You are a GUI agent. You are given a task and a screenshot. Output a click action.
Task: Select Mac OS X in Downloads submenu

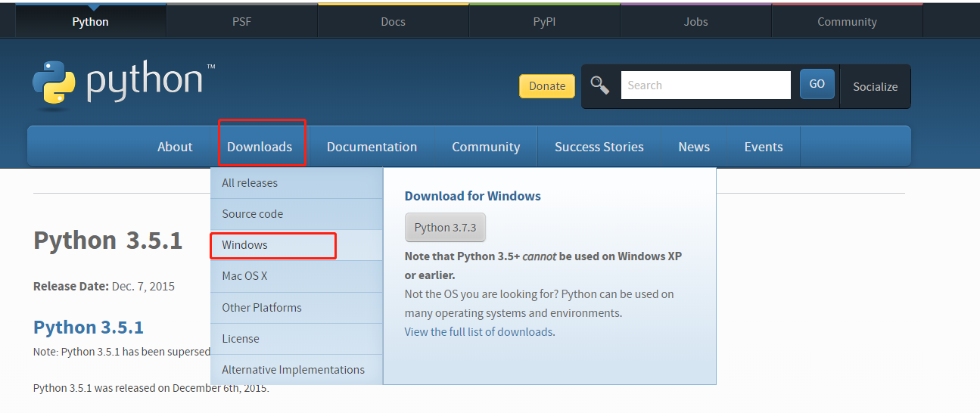point(297,276)
